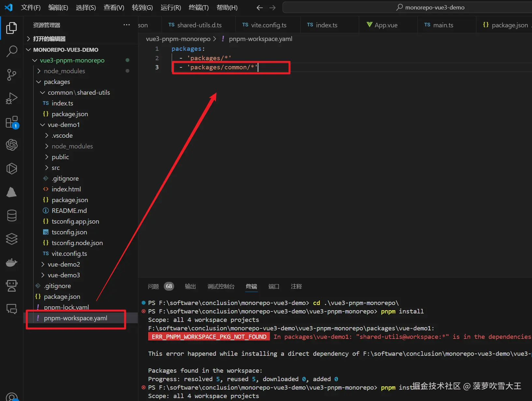Switch to 调试控制台 panel tab
This screenshot has height=401, width=532.
click(221, 286)
